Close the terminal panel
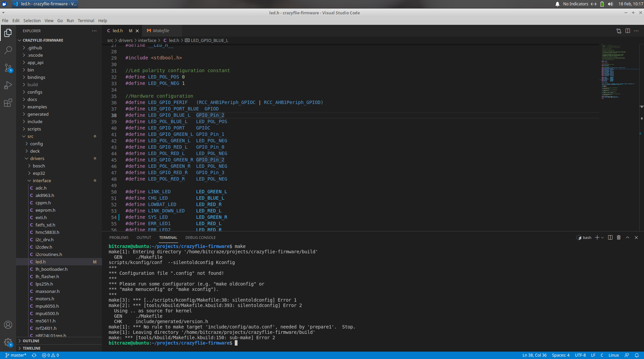Viewport: 644px width, 359px height. coord(636,238)
